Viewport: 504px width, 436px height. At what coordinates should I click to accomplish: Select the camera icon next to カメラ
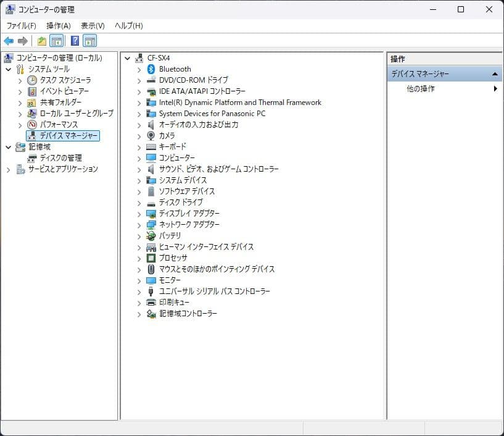tap(152, 136)
